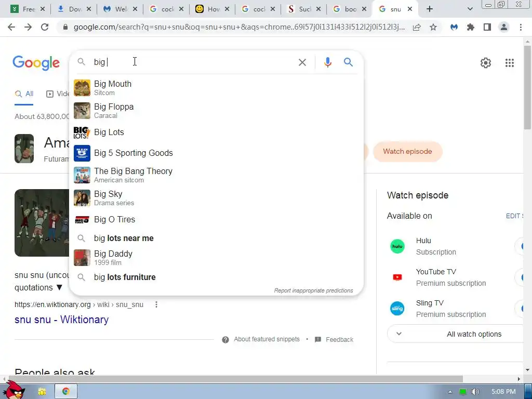Click the taskbar clock showing 5:08 PM
The width and height of the screenshot is (532, 399).
tap(503, 392)
